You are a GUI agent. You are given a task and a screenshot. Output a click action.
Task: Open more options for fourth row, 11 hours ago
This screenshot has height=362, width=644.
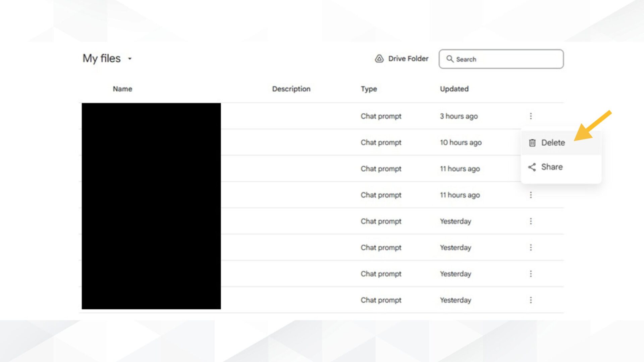point(531,195)
